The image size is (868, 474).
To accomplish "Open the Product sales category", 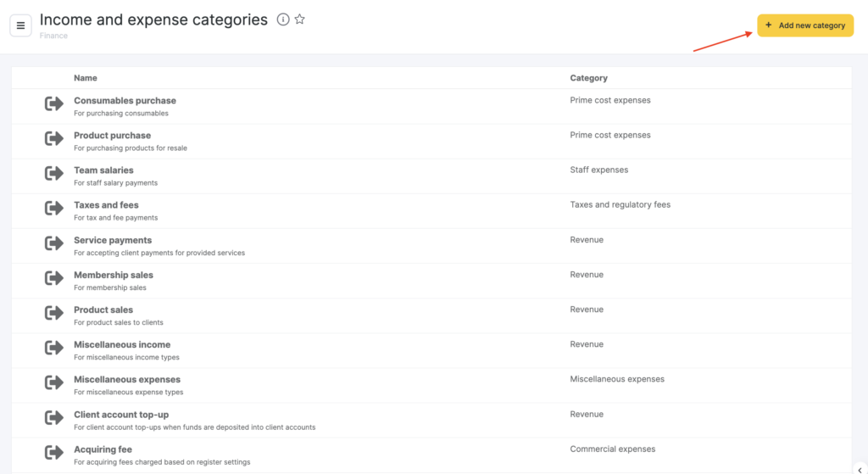I will [x=103, y=310].
